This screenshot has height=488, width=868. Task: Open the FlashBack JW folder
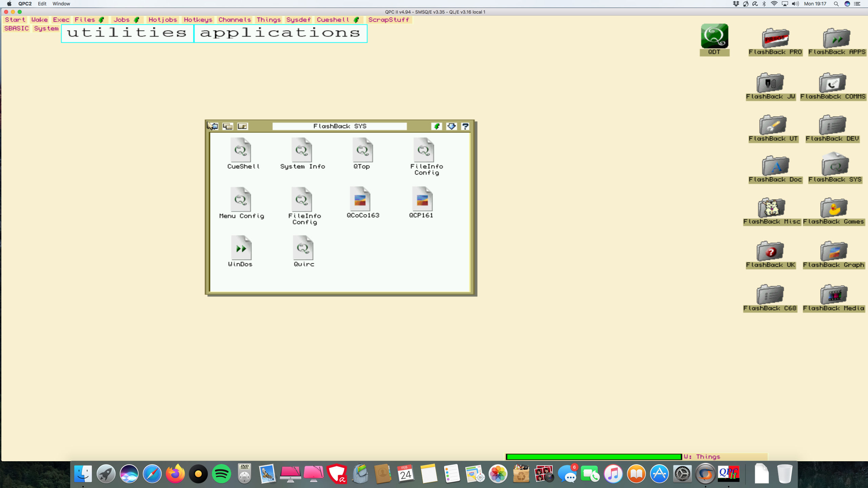tap(770, 83)
